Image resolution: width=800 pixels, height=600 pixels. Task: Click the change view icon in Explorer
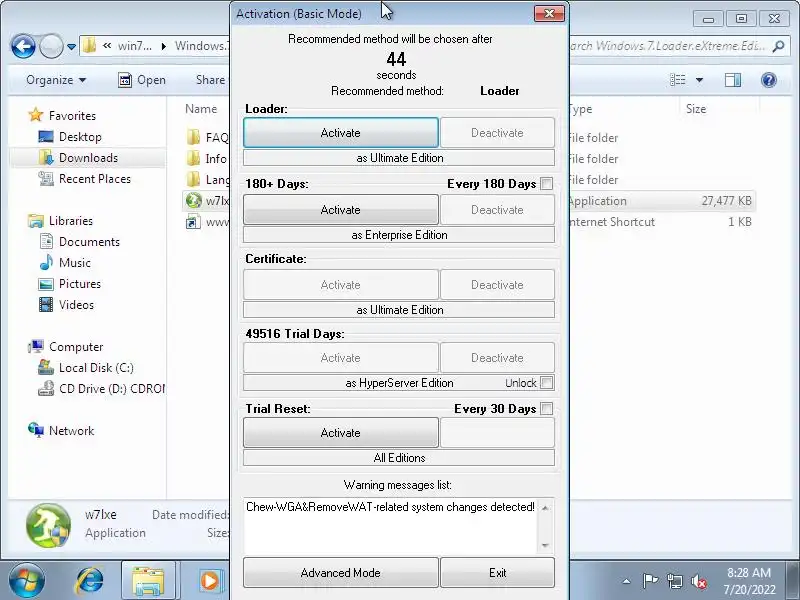[678, 80]
